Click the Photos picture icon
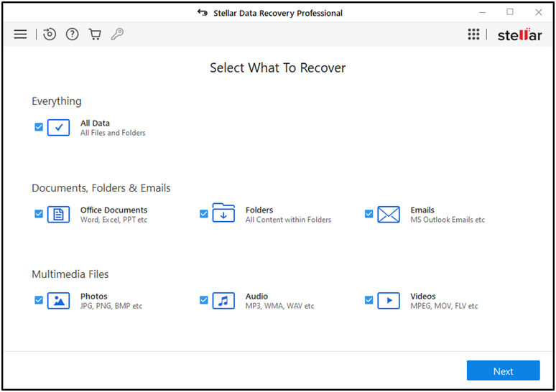This screenshot has height=392, width=556. tap(58, 301)
